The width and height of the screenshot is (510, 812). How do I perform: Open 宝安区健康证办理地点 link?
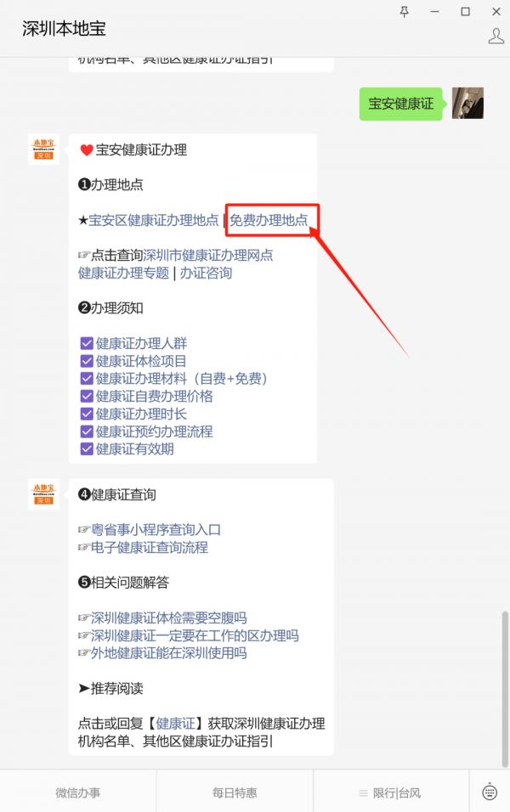153,220
